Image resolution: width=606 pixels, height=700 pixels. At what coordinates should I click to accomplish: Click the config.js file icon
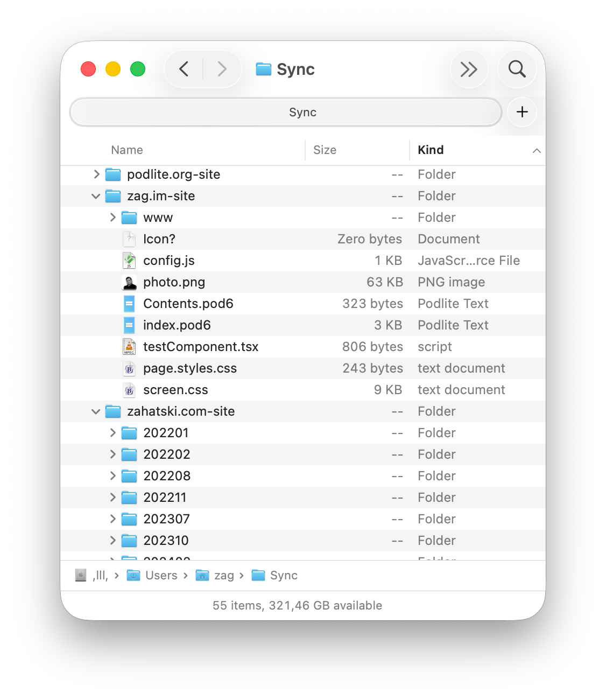[x=129, y=261]
